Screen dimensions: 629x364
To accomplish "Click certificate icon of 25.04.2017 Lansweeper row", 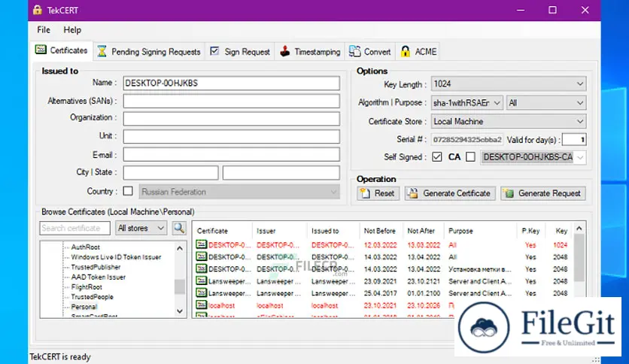I will (x=202, y=293).
